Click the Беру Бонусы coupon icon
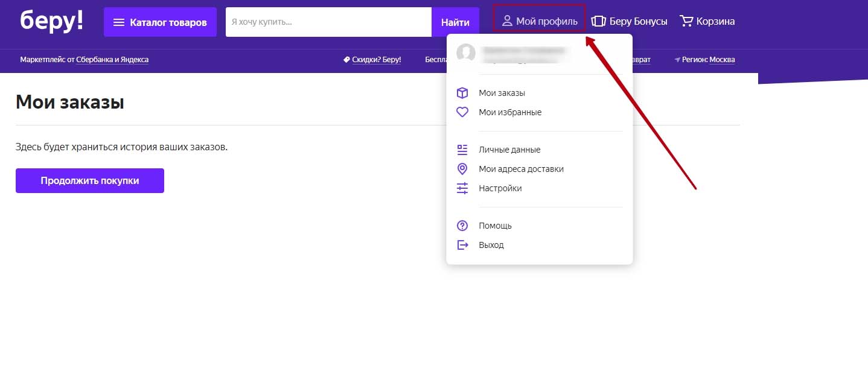868x365 pixels. point(598,21)
